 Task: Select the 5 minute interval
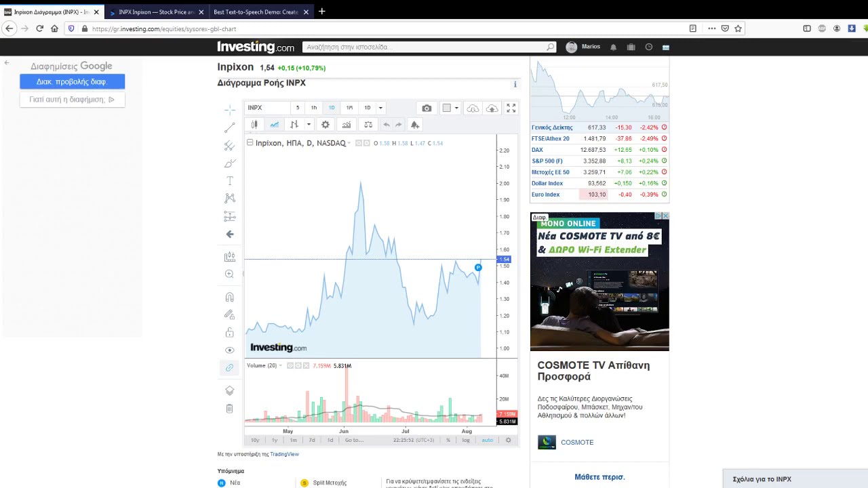coord(297,108)
